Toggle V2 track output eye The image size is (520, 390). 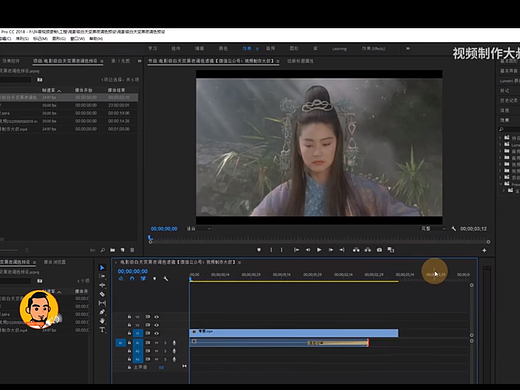point(156,325)
